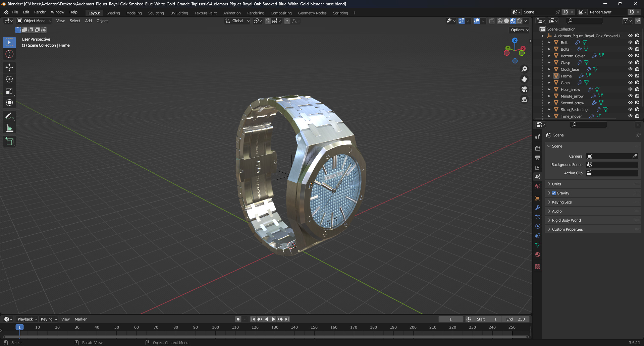Expand the Hour_arrow tree item
Viewport: 644px width, 346px height.
click(549, 90)
